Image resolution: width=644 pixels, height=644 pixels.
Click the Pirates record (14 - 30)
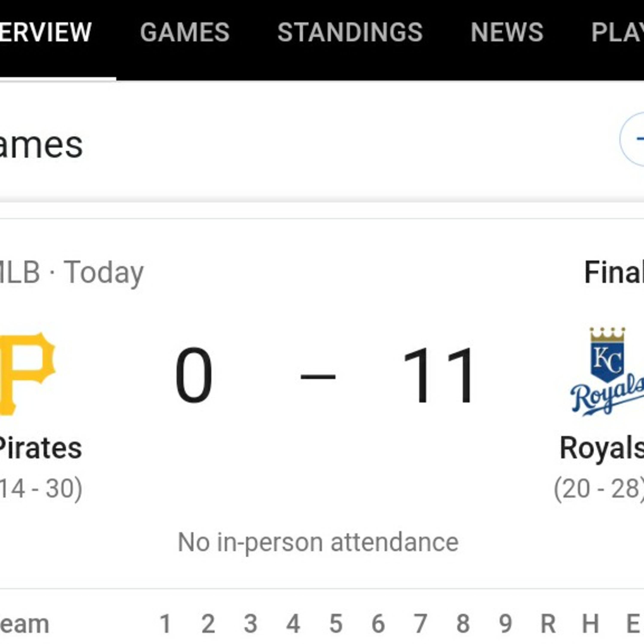click(41, 489)
